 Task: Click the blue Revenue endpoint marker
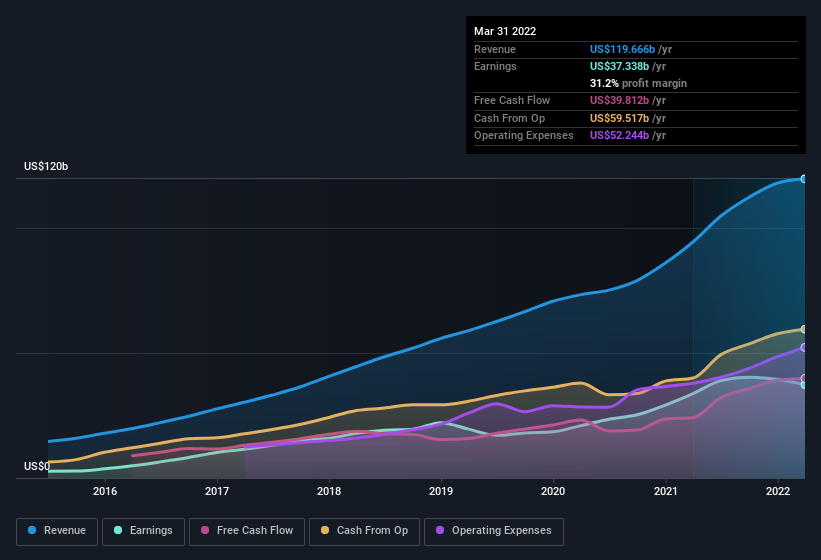[x=804, y=179]
